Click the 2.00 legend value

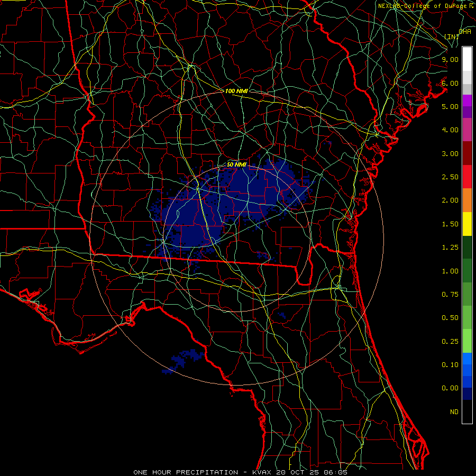(x=450, y=200)
